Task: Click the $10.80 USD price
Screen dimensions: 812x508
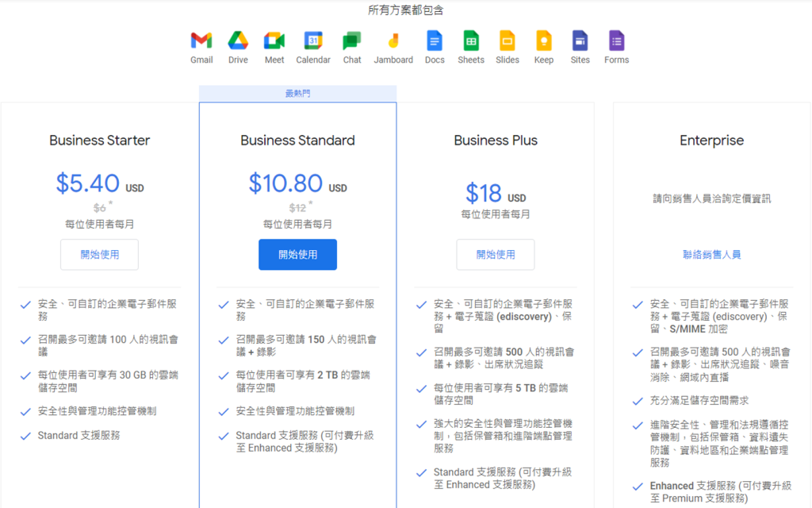Action: click(298, 183)
